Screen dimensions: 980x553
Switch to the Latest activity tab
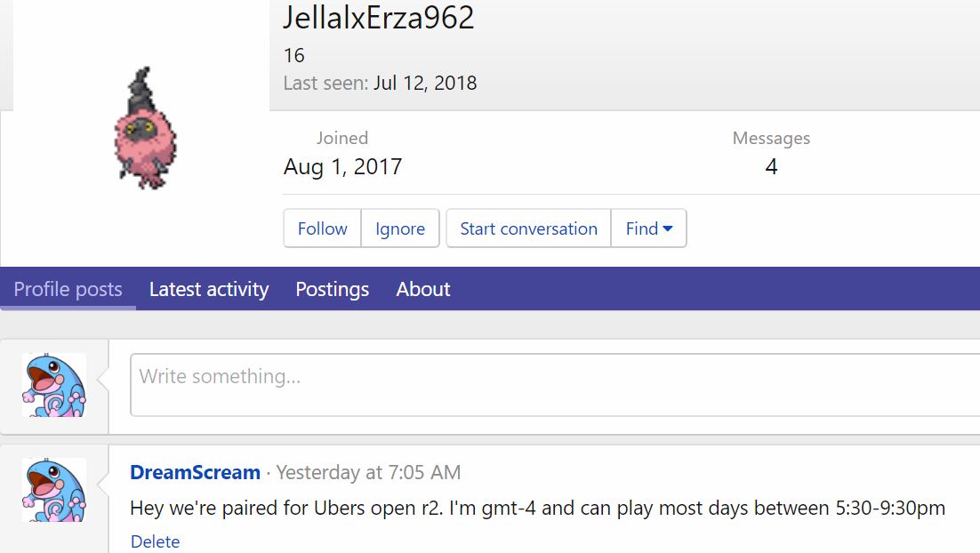pyautogui.click(x=209, y=289)
